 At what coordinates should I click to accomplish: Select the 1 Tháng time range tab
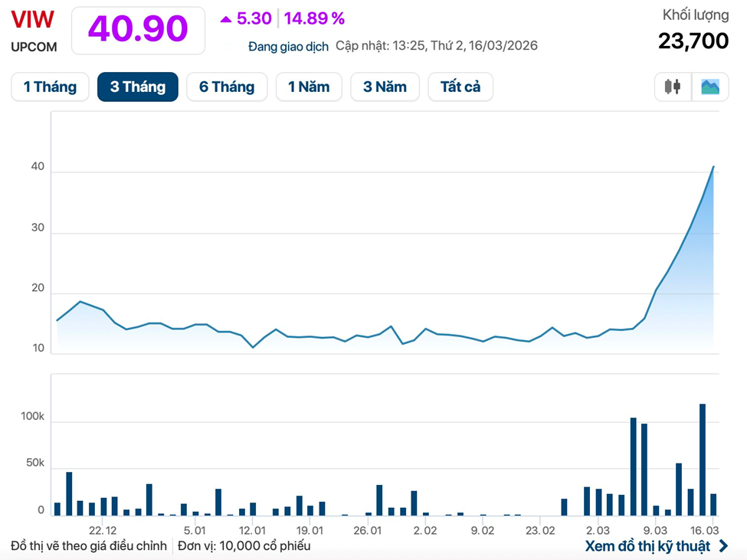click(x=50, y=87)
